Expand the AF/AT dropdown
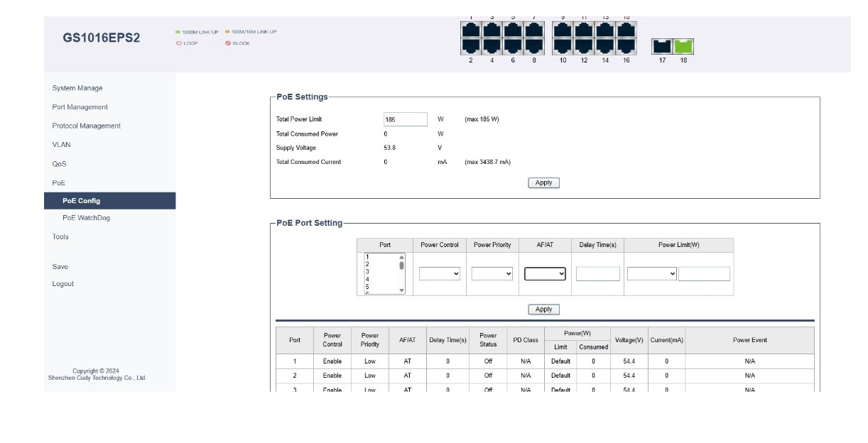The height and width of the screenshot is (443, 868). pos(545,274)
